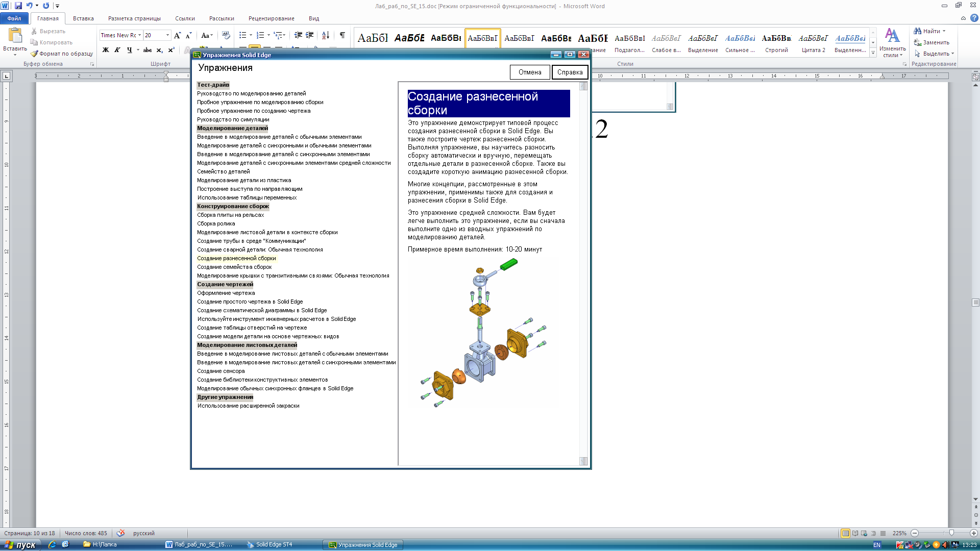Click Справка button in exercises dialog
This screenshot has width=980, height=551.
(x=570, y=72)
